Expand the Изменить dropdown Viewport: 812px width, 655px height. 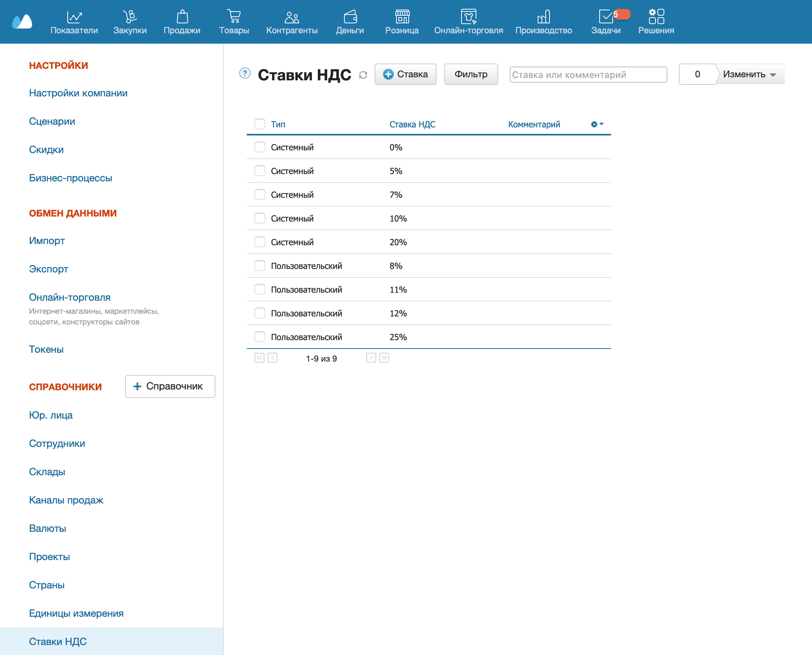point(749,74)
